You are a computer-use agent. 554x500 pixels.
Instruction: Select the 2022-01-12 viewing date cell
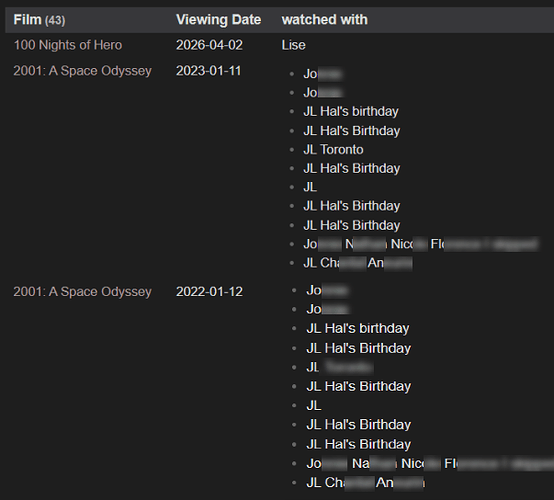(209, 292)
